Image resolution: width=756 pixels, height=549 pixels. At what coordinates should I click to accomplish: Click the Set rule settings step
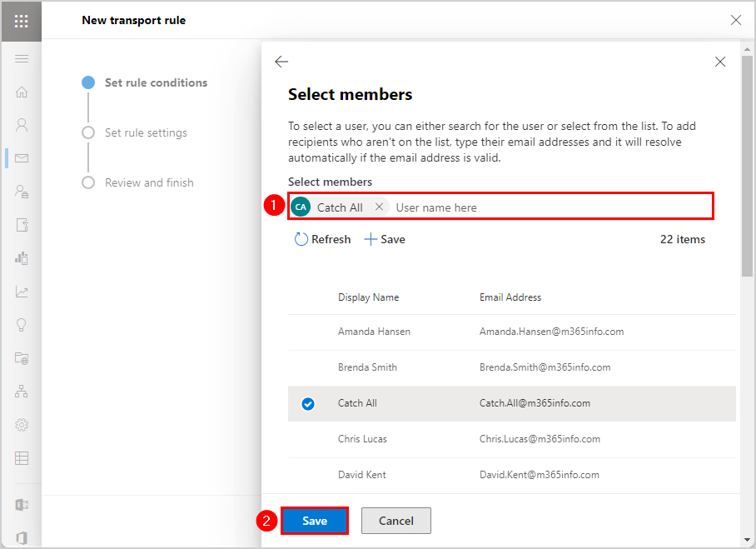146,132
